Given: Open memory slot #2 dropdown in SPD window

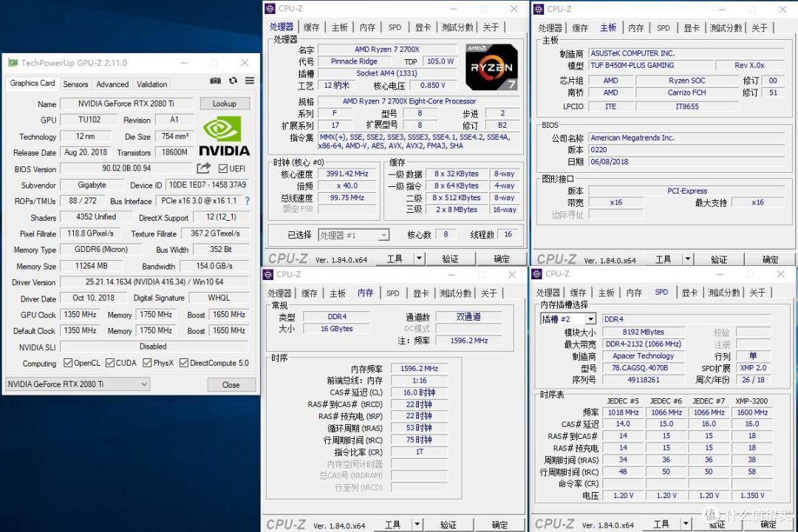Looking at the screenshot, I should click(567, 319).
